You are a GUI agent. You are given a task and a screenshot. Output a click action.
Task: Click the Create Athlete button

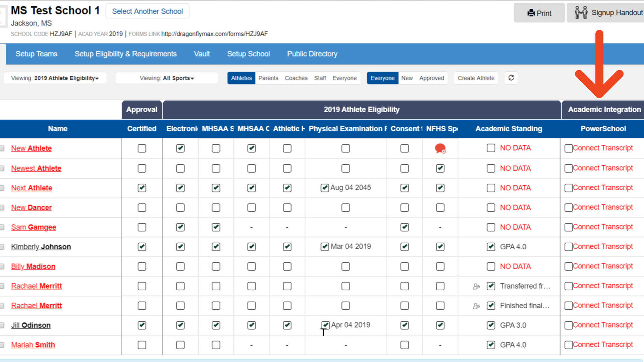[x=476, y=78]
